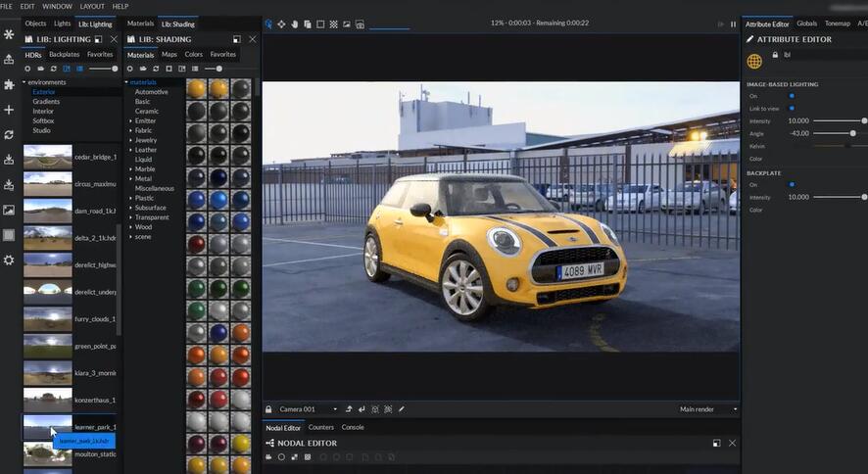Click the copy icon in viewport toolbar
Image resolution: width=868 pixels, height=474 pixels.
308,24
